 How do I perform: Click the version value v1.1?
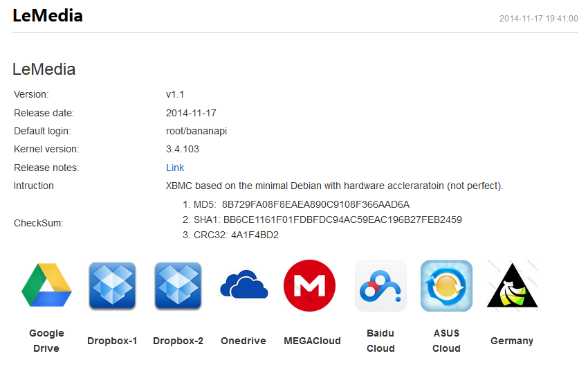(175, 94)
